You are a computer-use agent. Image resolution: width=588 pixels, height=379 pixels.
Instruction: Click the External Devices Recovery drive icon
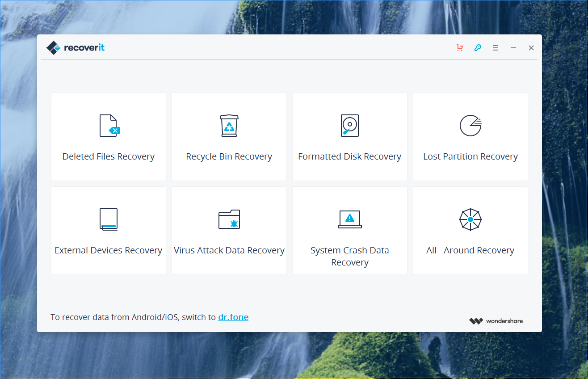coord(109,219)
